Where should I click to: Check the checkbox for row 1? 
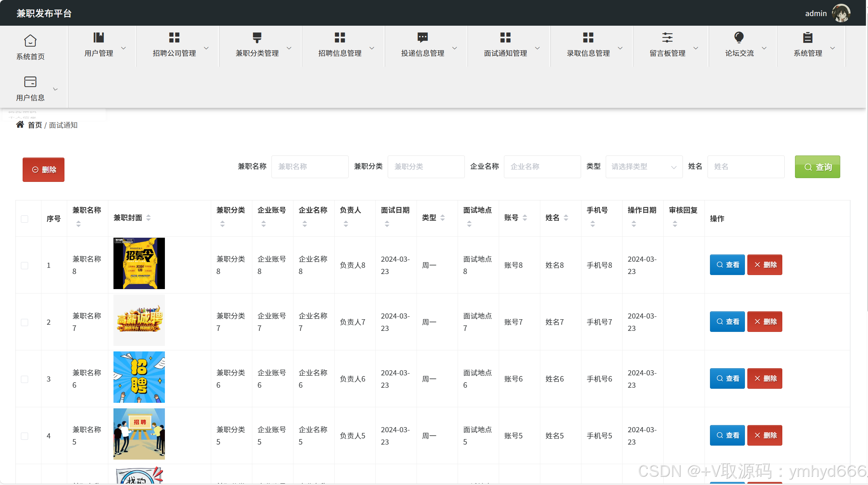pyautogui.click(x=24, y=265)
